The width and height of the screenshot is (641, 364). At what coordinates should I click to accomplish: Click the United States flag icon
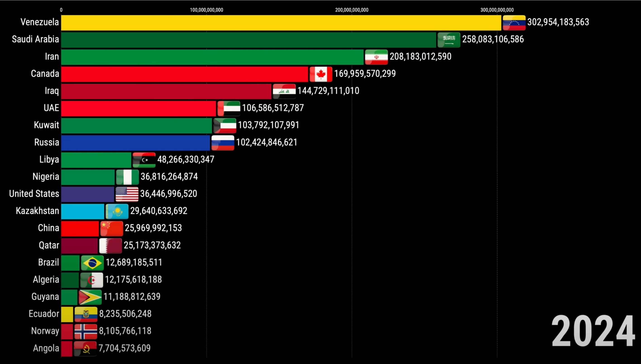127,194
